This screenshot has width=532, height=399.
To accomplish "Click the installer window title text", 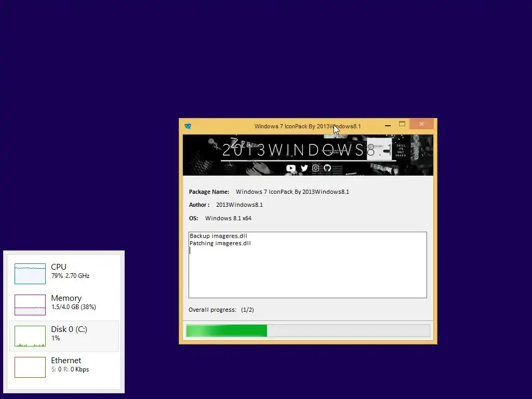I will tap(308, 126).
